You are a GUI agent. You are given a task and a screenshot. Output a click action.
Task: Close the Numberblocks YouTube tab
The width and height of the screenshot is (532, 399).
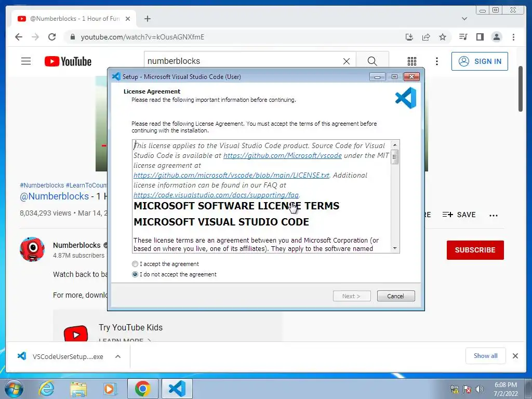click(x=128, y=19)
